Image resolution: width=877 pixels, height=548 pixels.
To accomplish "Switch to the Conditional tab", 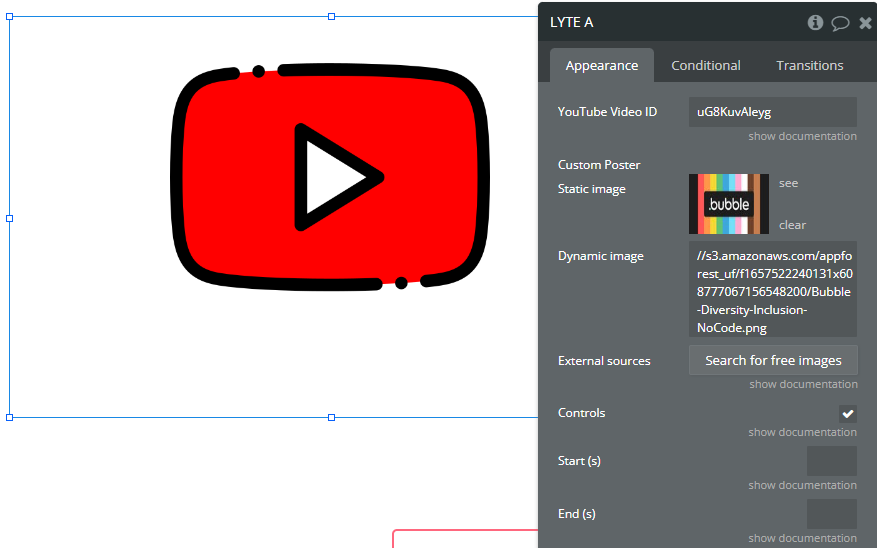I will (x=705, y=65).
